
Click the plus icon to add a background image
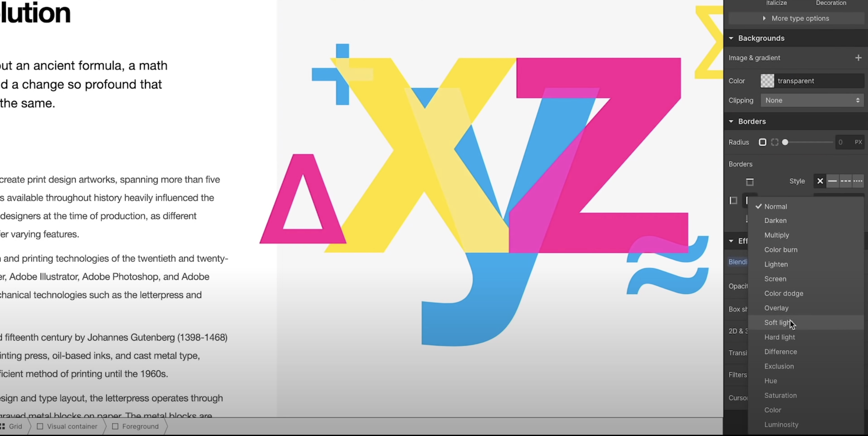[858, 58]
